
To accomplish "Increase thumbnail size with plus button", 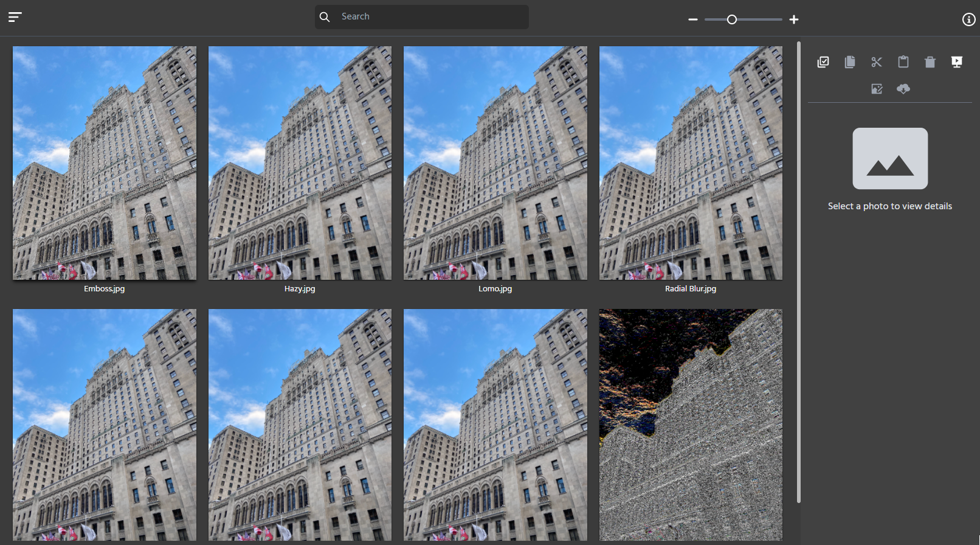I will [x=794, y=19].
